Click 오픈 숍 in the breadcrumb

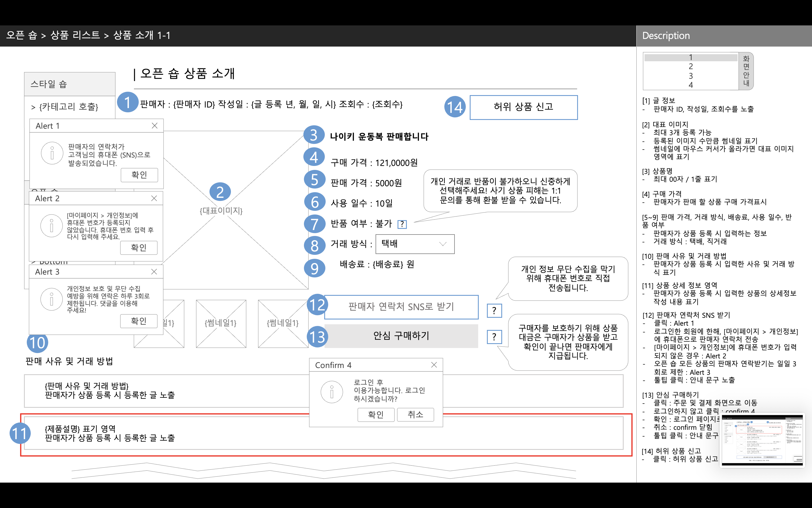point(21,35)
